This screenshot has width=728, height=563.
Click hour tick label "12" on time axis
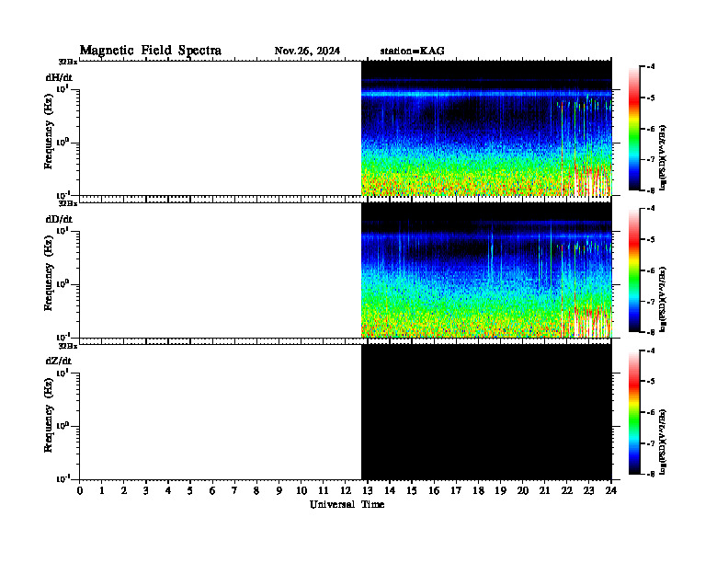pyautogui.click(x=346, y=491)
